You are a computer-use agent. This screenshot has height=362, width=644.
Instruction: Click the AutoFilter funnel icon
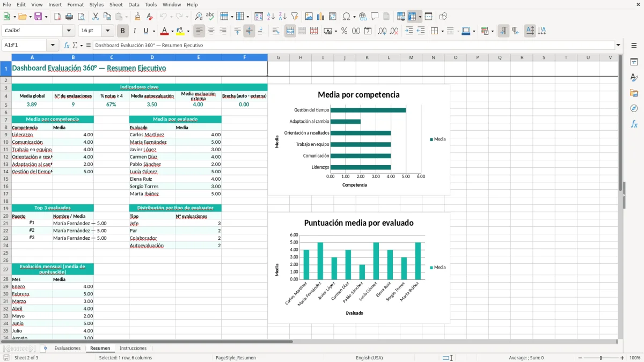(x=295, y=17)
